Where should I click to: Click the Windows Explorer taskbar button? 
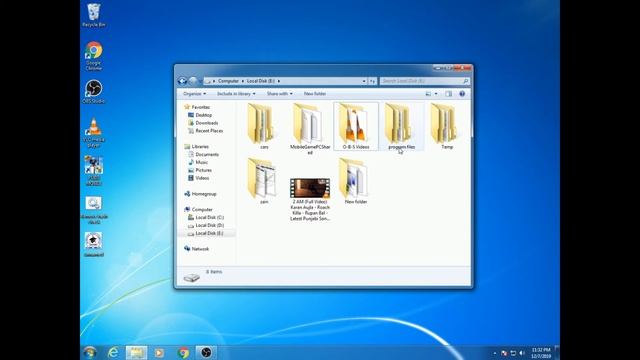pos(136,352)
